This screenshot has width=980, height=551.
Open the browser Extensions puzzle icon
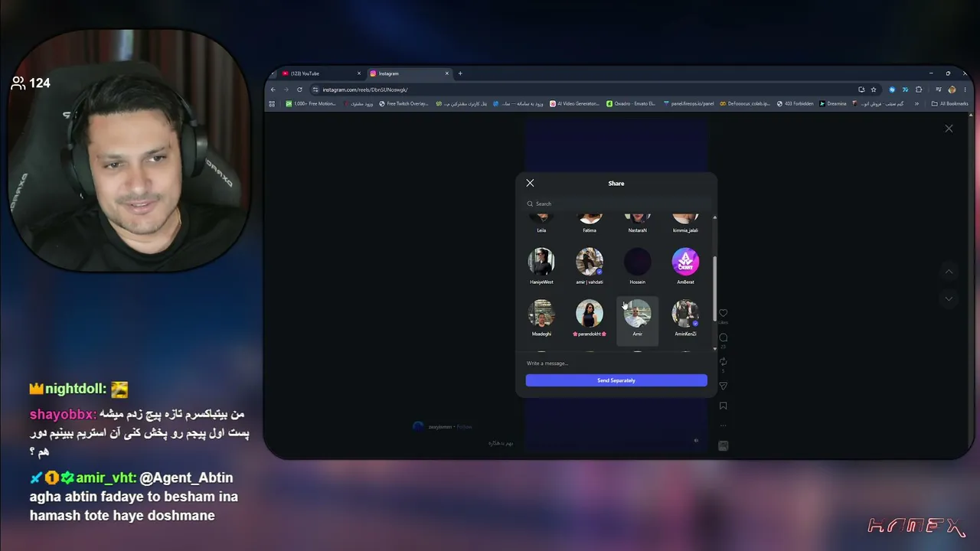pyautogui.click(x=919, y=90)
